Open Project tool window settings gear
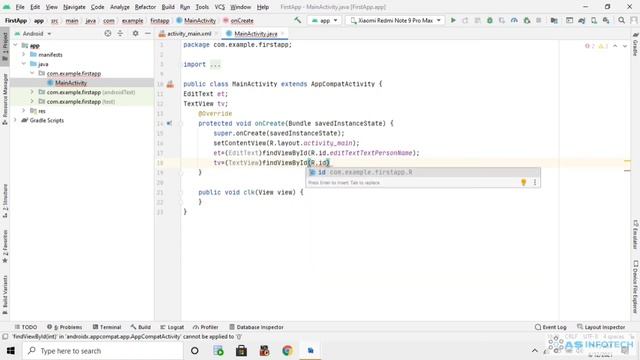The height and width of the screenshot is (360, 640). (x=135, y=33)
